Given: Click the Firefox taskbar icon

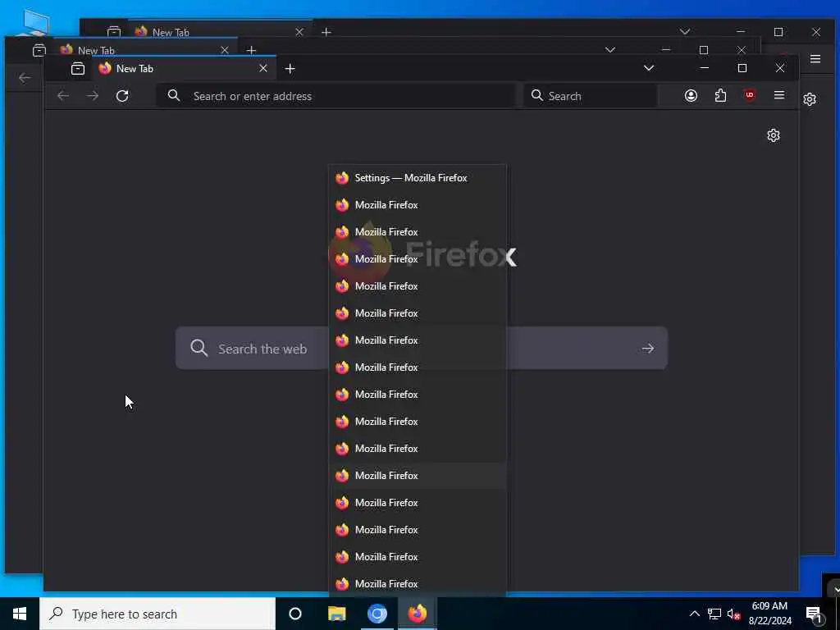Looking at the screenshot, I should pos(418,614).
